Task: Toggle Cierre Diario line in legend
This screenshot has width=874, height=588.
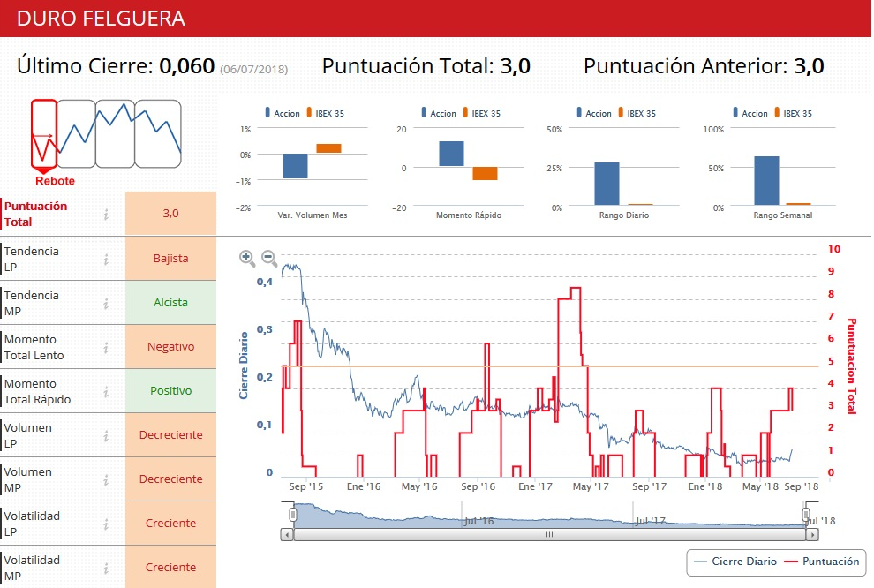Action: coord(735,562)
